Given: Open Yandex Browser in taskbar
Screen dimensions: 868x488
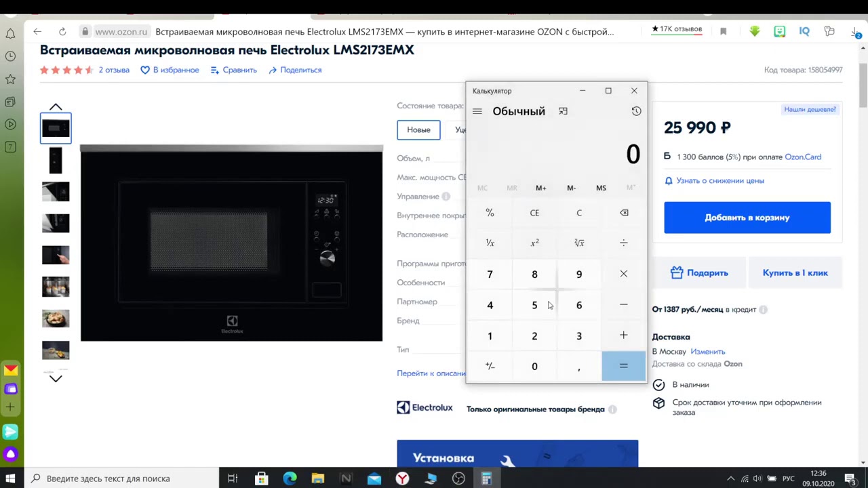Looking at the screenshot, I should (402, 479).
